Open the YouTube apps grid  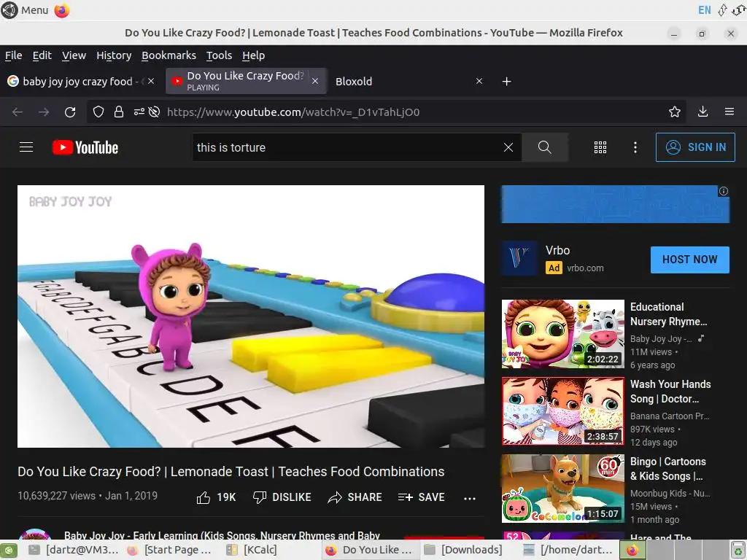tap(600, 147)
